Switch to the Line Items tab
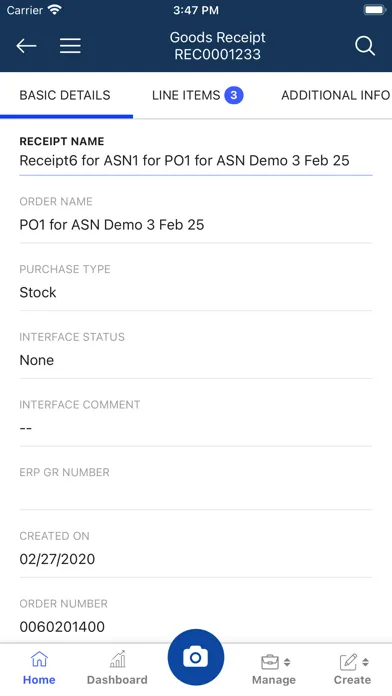 click(198, 95)
